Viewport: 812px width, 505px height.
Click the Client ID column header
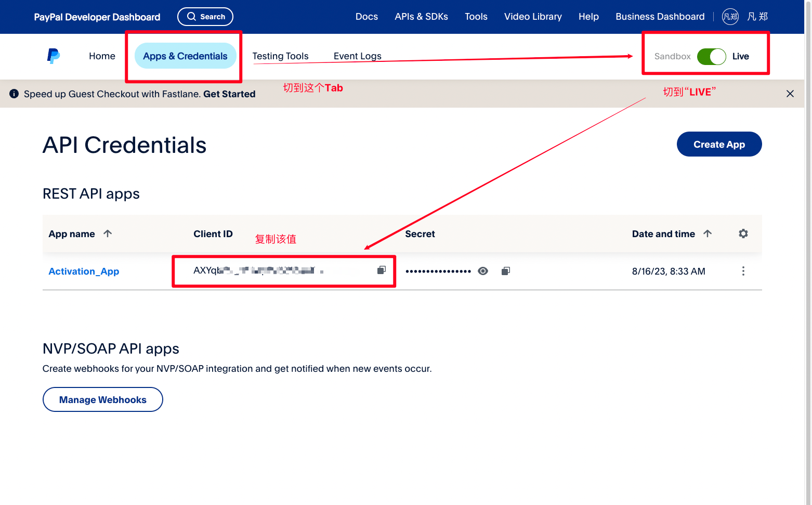pyautogui.click(x=213, y=234)
